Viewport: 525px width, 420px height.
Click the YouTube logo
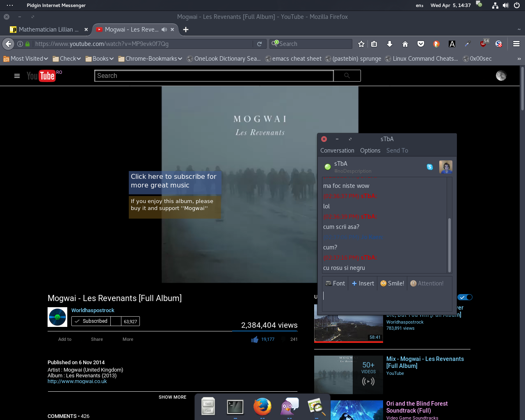coord(41,76)
